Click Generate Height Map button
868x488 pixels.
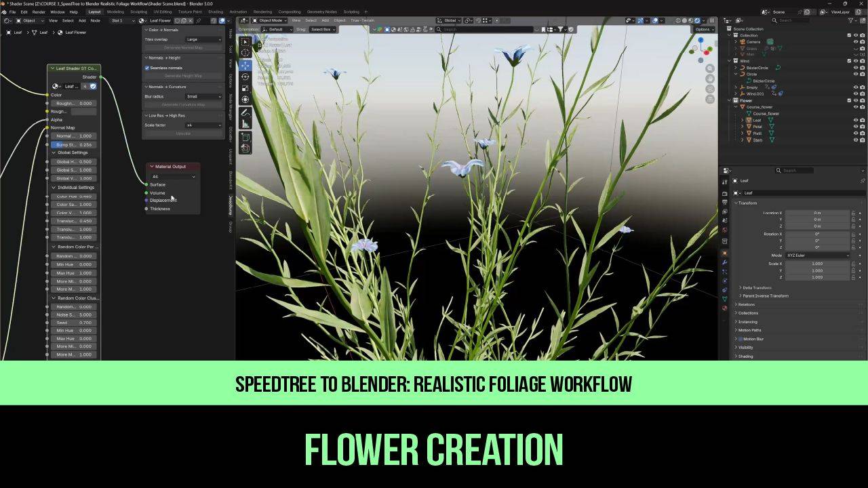(183, 76)
